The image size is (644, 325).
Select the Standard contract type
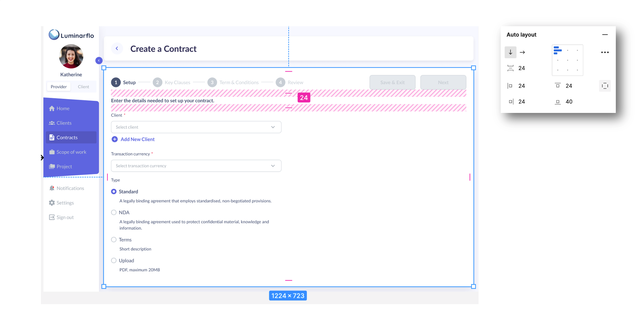[114, 192]
